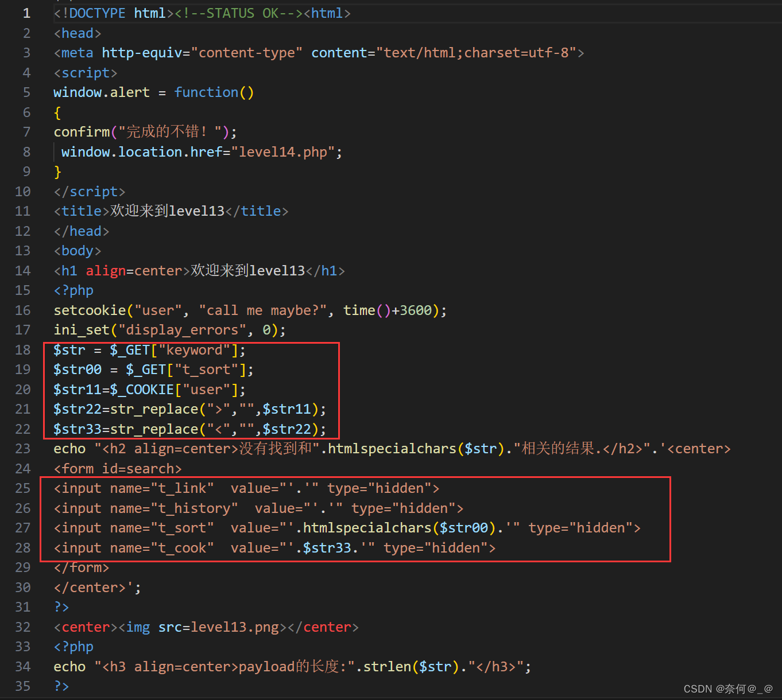Screen dimensions: 782x700
Task: Click line number 18 in the gutter
Action: click(x=23, y=350)
